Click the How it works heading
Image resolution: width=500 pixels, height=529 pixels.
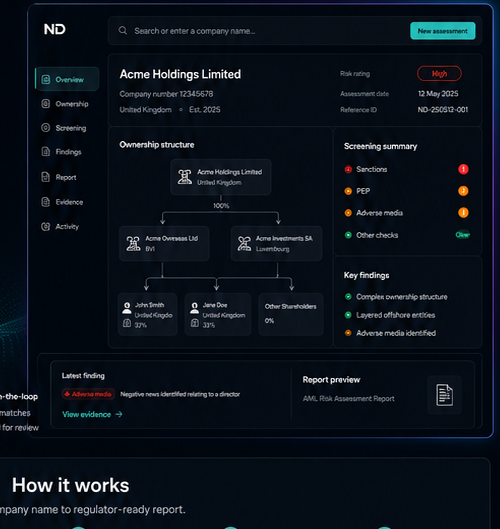pyautogui.click(x=71, y=485)
